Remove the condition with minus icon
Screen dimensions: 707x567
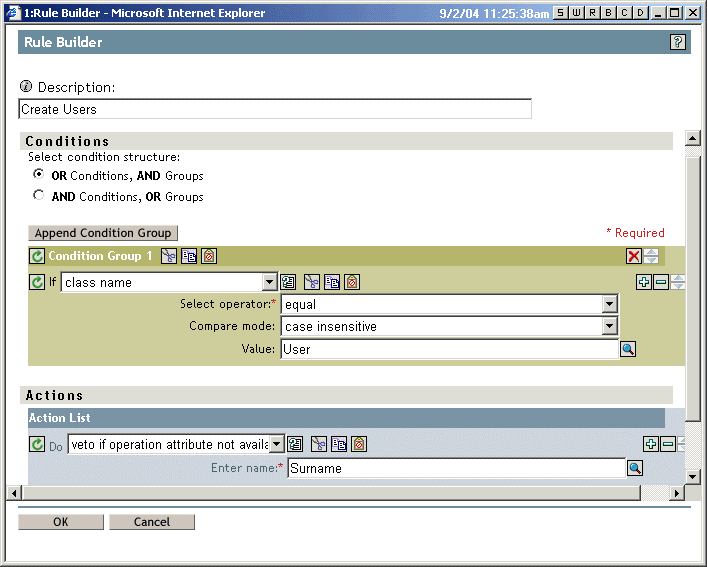tap(661, 282)
